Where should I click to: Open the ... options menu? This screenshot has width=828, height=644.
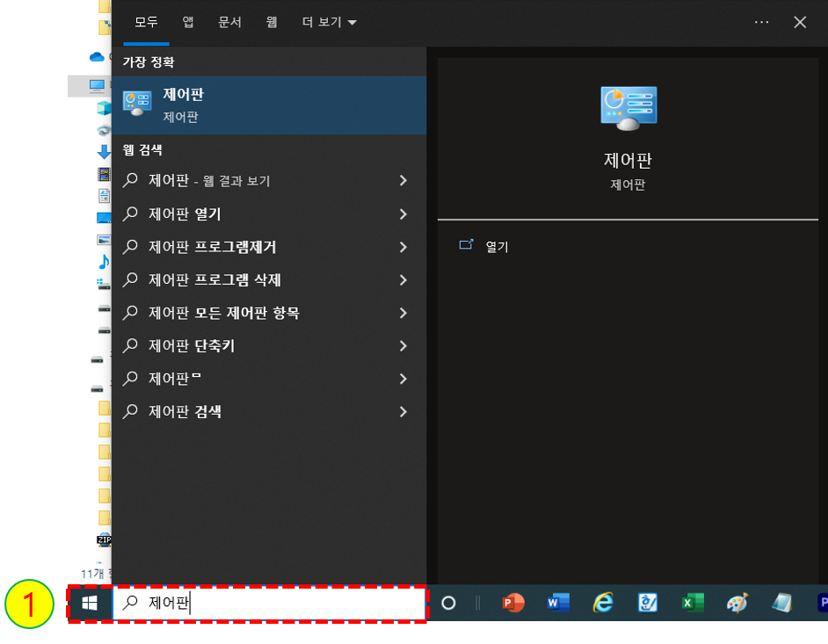tap(761, 22)
